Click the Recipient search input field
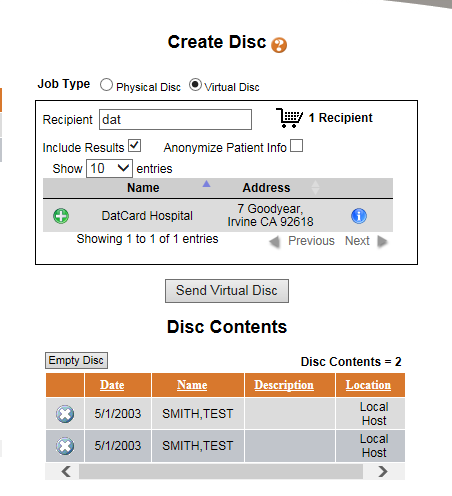 tap(175, 119)
